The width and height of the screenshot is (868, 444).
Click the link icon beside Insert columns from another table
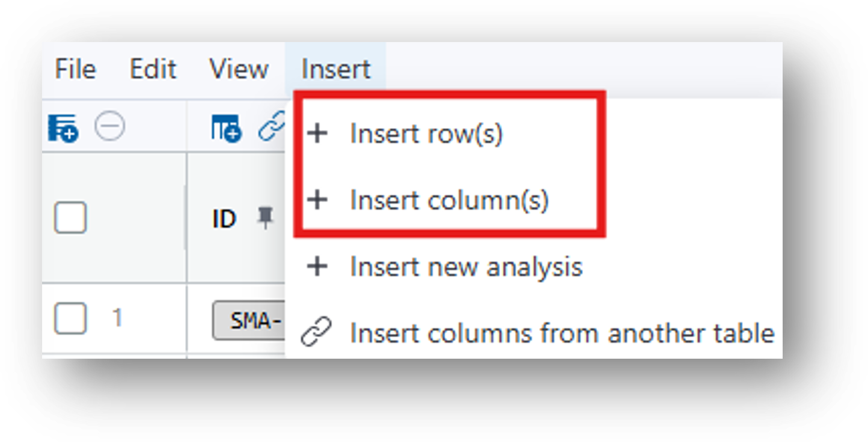click(316, 333)
